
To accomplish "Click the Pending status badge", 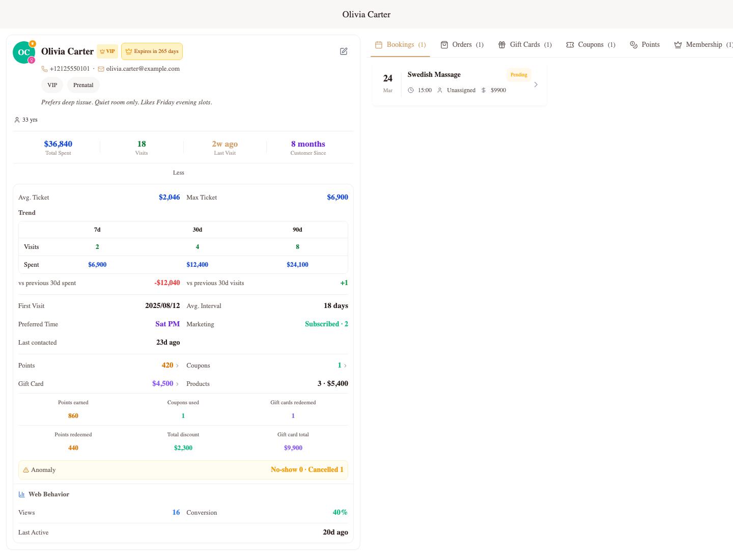I will click(x=519, y=75).
